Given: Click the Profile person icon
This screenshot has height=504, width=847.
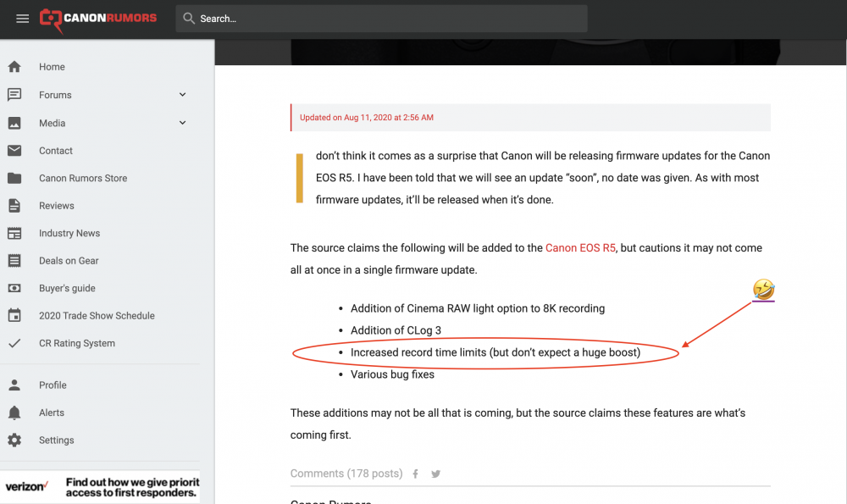Looking at the screenshot, I should pyautogui.click(x=14, y=385).
